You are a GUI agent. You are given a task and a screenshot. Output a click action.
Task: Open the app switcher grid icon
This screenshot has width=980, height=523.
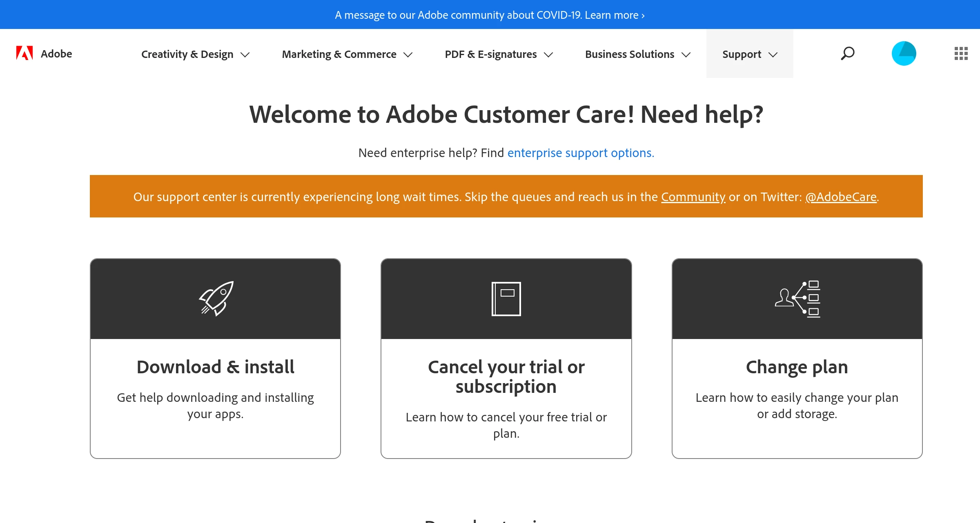(x=961, y=53)
